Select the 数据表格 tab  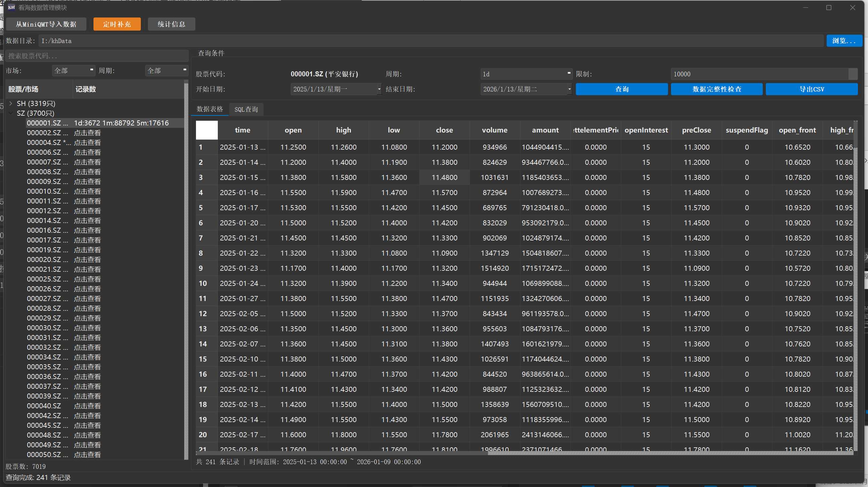209,109
